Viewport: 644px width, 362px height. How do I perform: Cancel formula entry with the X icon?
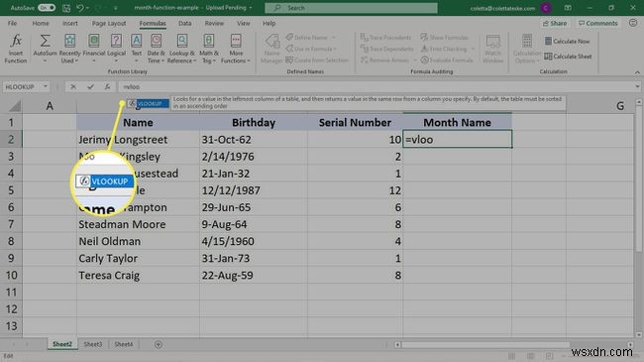(x=73, y=87)
